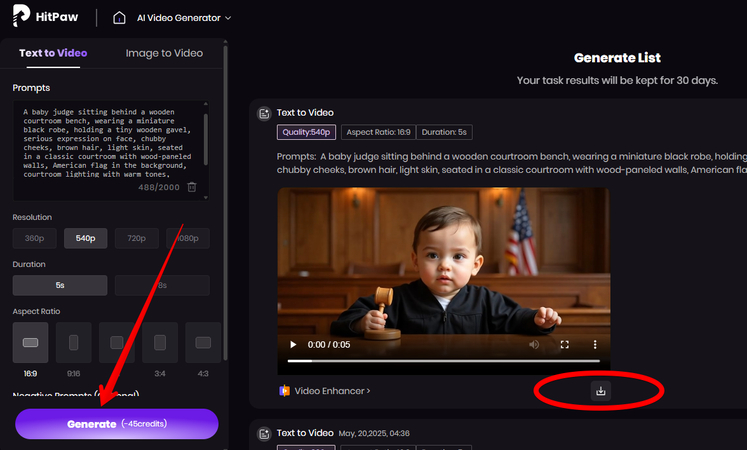
Task: Open the video's three-dot options menu
Action: click(595, 344)
